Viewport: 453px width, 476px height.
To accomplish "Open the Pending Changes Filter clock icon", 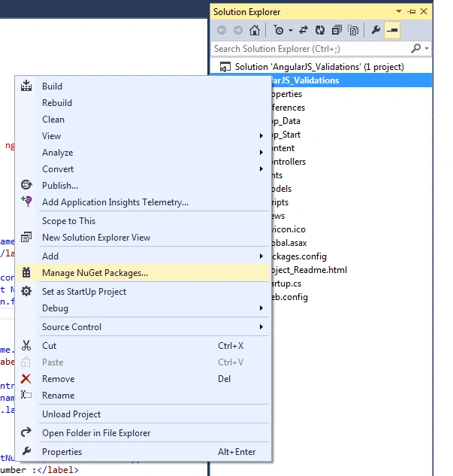I will pos(279,30).
